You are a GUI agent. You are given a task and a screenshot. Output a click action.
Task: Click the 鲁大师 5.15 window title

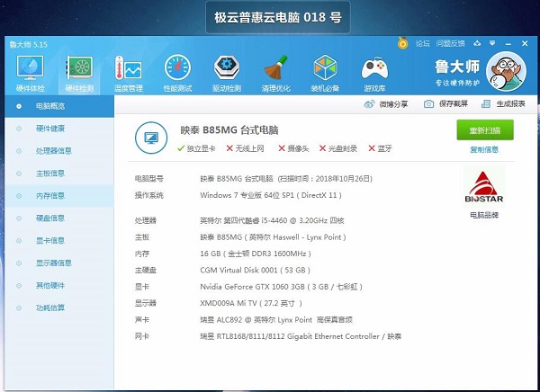pos(28,44)
